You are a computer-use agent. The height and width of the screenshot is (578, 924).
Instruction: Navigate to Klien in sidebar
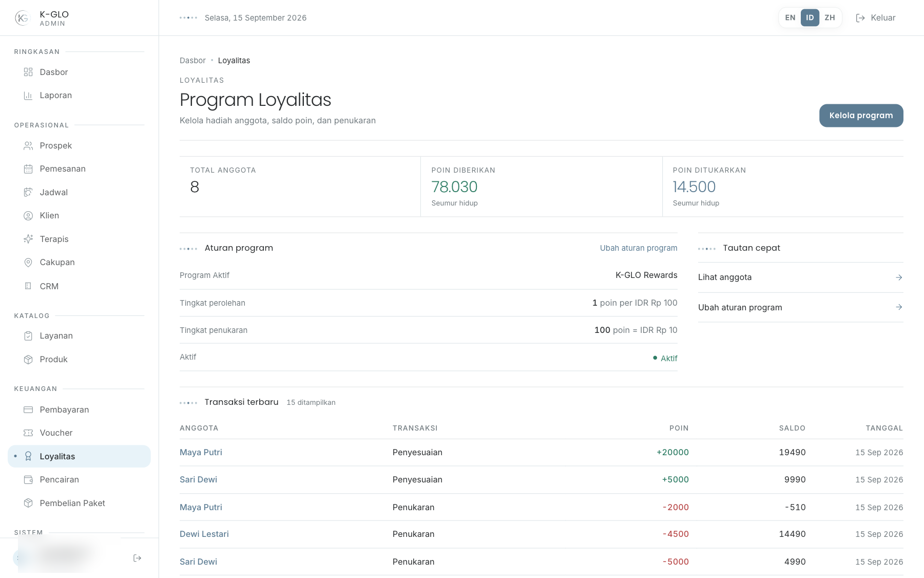tap(79, 216)
